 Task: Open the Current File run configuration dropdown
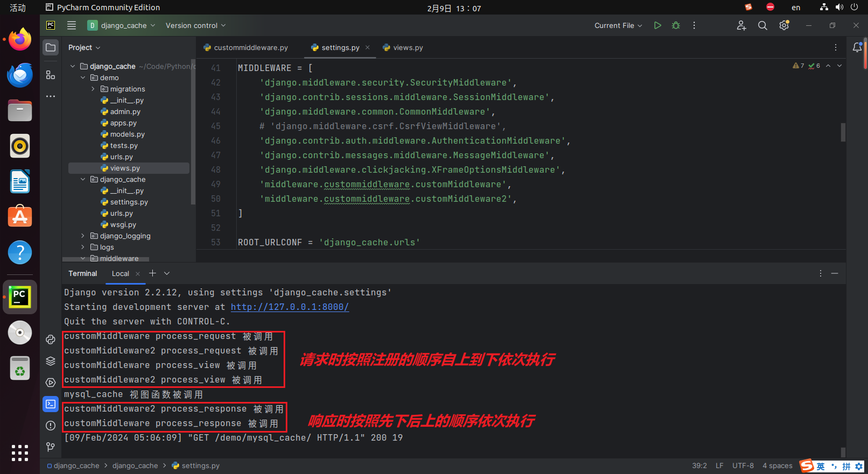(618, 25)
